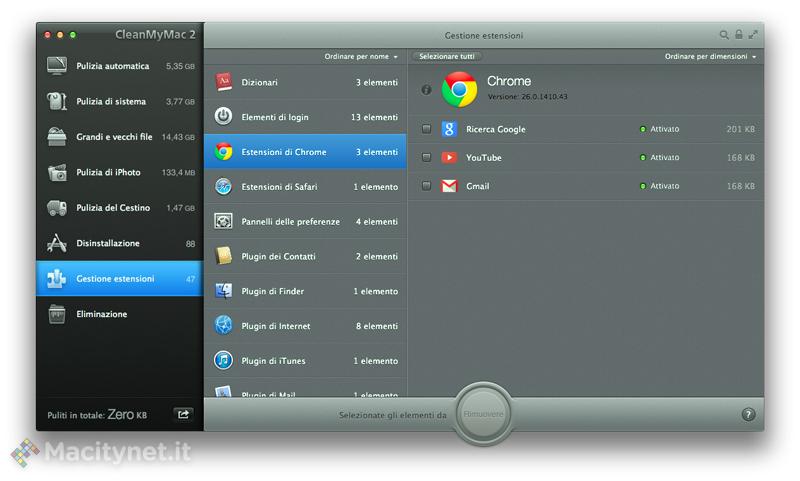This screenshot has width=800, height=481.
Task: Toggle Attivato status for YouTube
Action: click(659, 158)
